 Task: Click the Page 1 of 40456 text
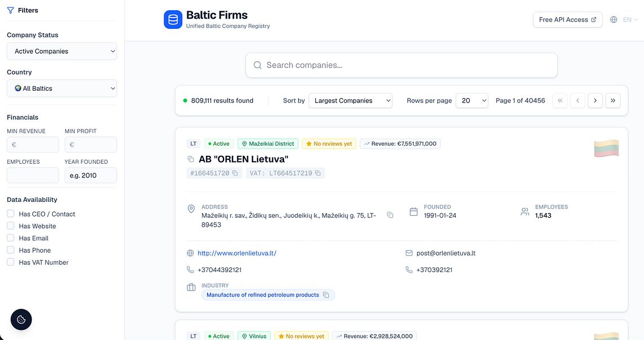(x=521, y=100)
